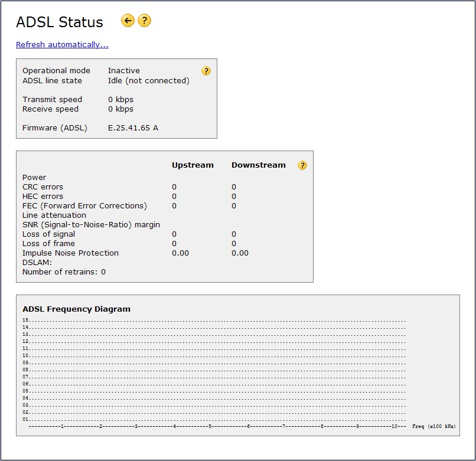The image size is (476, 461).
Task: Click the ADSL Status page heading
Action: pos(60,22)
